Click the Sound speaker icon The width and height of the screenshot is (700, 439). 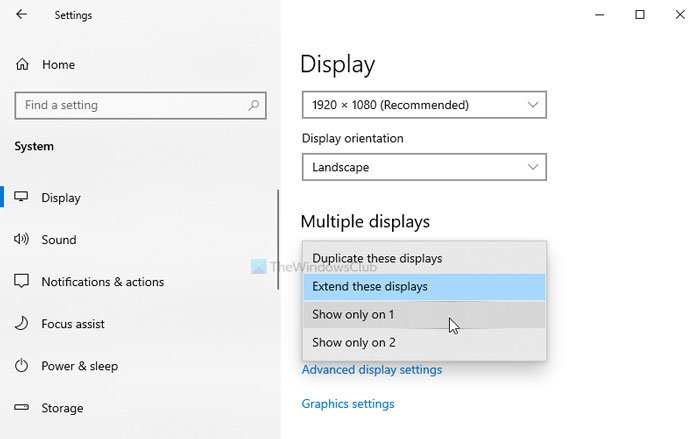pos(22,240)
